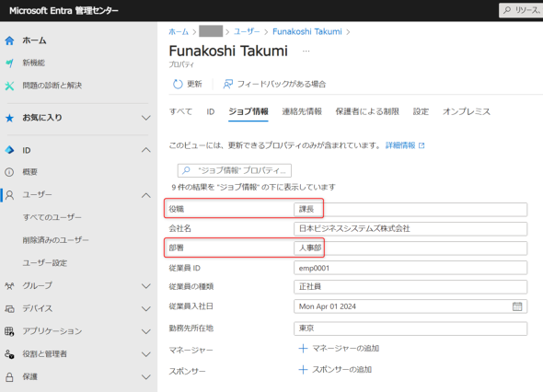The width and height of the screenshot is (543, 392).
Task: Click the デバイス icon in sidebar
Action: (x=10, y=308)
